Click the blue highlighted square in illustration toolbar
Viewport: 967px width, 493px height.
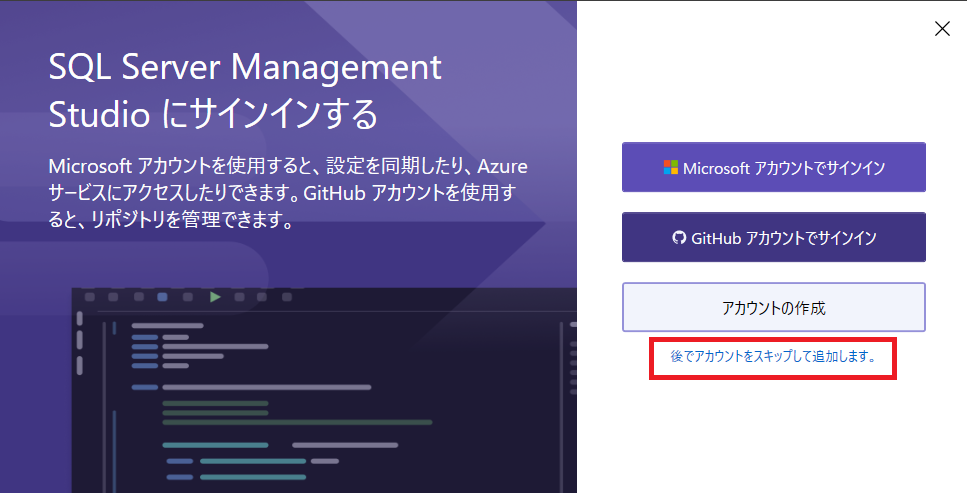(162, 297)
